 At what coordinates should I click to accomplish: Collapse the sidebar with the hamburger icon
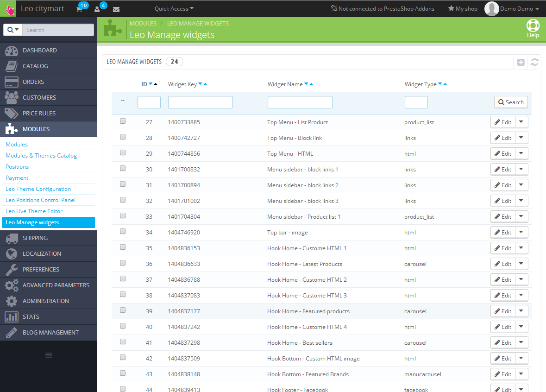[49, 355]
